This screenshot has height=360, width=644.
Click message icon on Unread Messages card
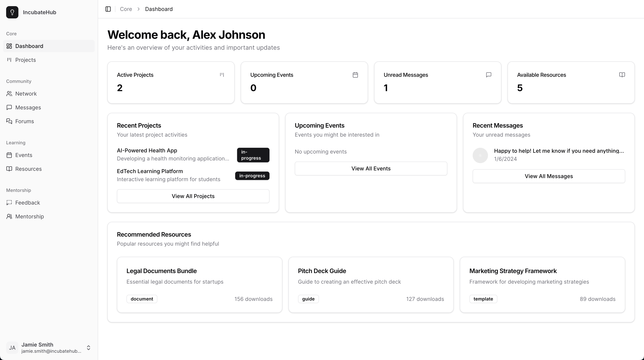point(489,75)
